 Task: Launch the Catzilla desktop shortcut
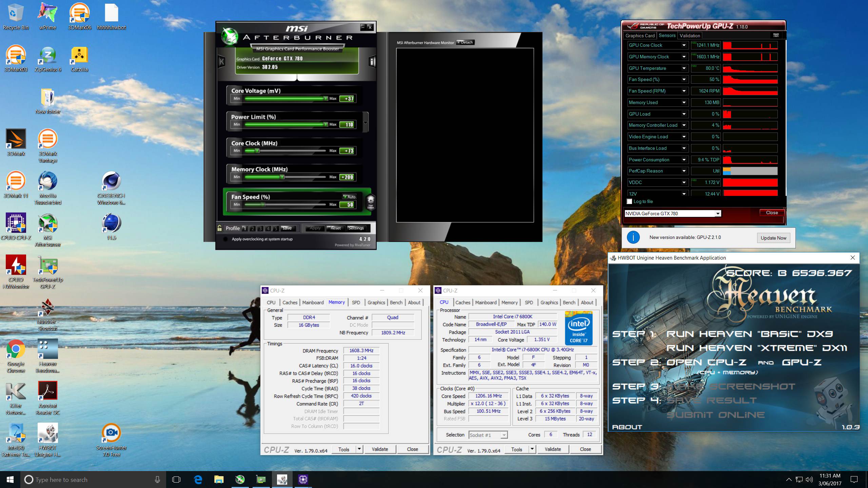pyautogui.click(x=79, y=59)
